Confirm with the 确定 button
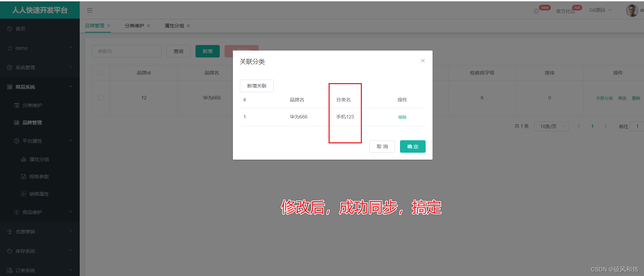The image size is (644, 276). 413,146
